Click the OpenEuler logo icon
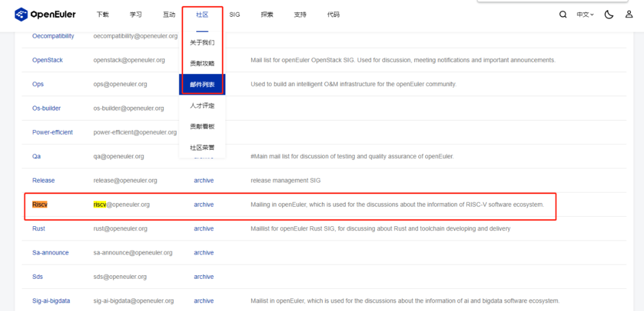The image size is (644, 311). 21,14
